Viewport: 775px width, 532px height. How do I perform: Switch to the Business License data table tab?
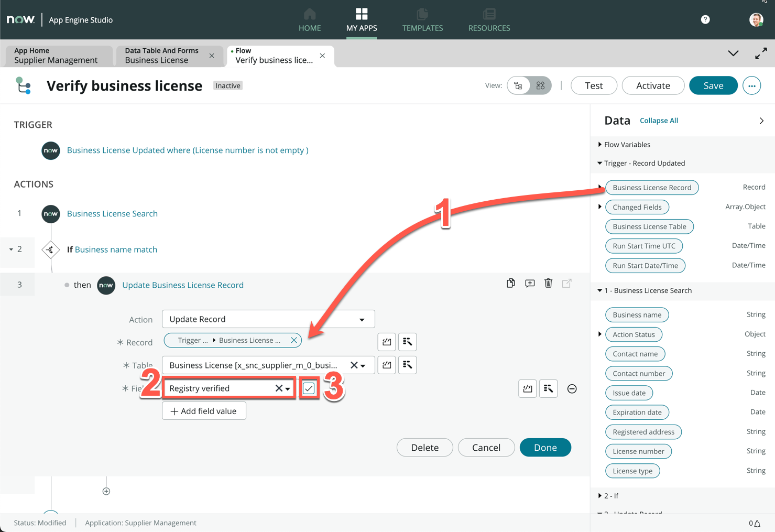click(162, 56)
